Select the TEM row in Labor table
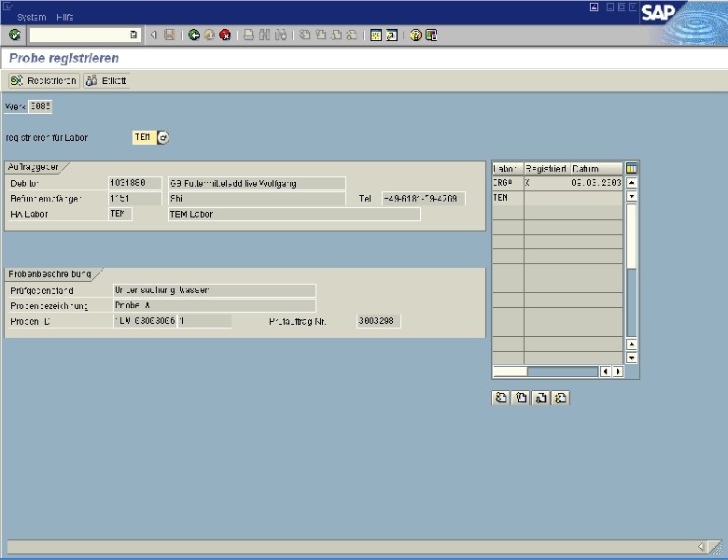 [557, 198]
